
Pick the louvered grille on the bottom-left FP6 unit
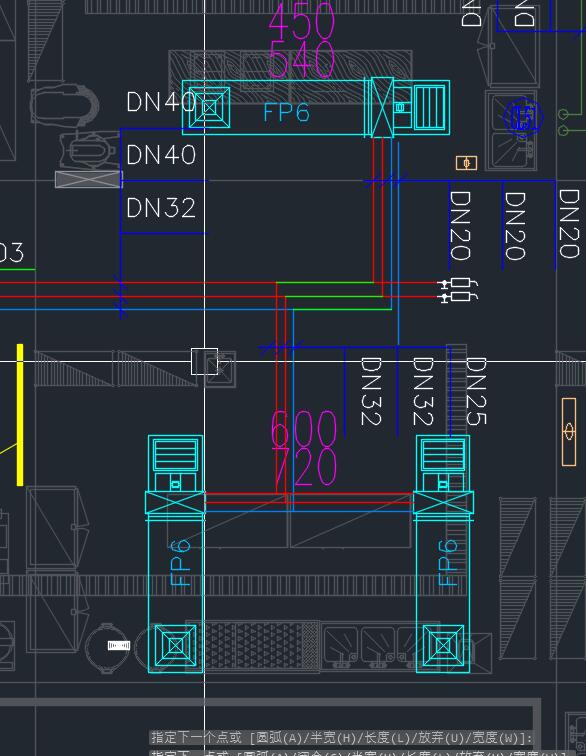[176, 454]
